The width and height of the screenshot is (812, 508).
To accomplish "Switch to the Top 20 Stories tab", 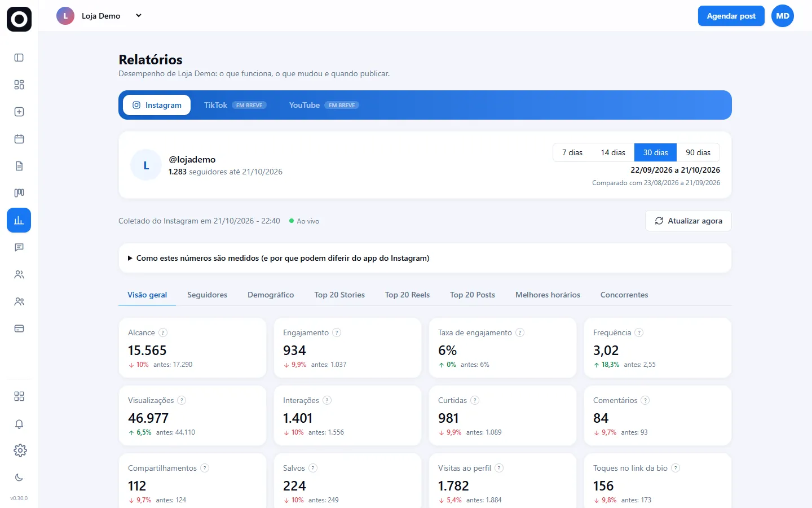I will (339, 295).
